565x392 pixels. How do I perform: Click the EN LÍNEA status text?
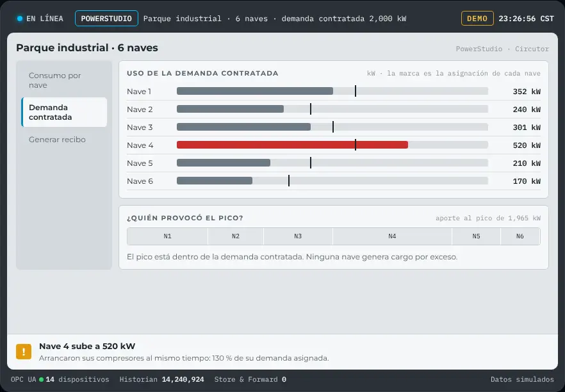[x=45, y=19]
